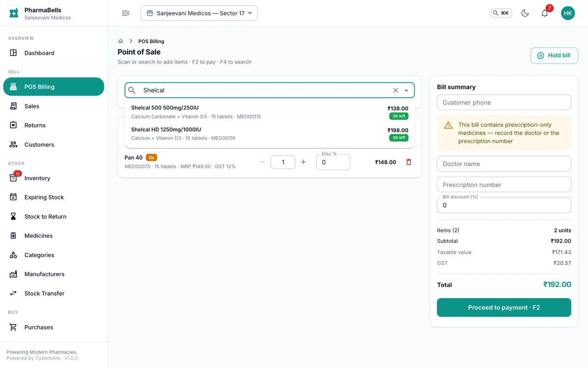This screenshot has height=368, width=588.
Task: Open Dashboard from the sidebar
Action: (x=54, y=53)
